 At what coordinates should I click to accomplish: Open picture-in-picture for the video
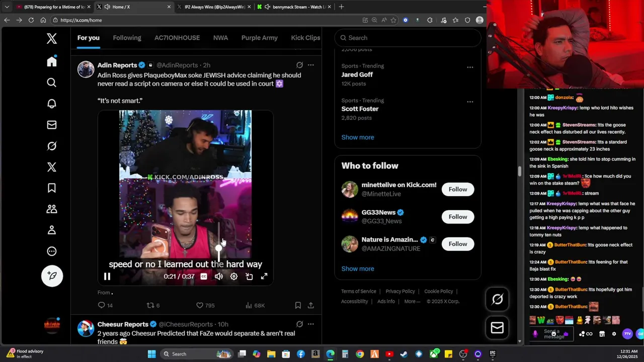coord(249,277)
